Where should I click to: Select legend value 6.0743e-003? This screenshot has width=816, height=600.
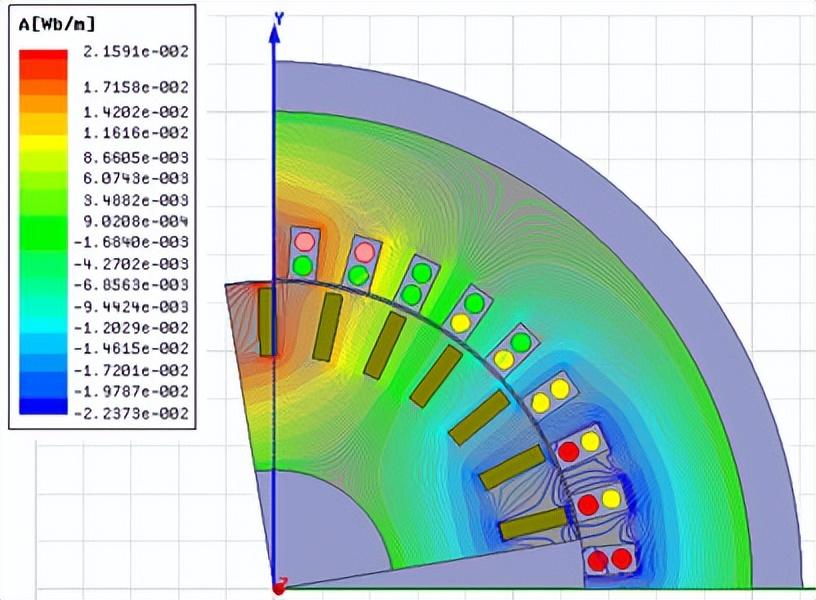(x=135, y=178)
